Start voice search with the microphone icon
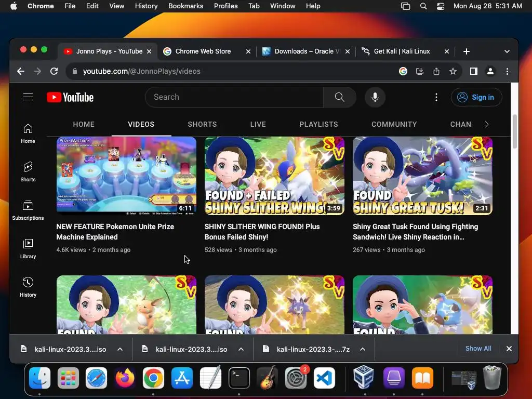532x399 pixels. click(375, 97)
